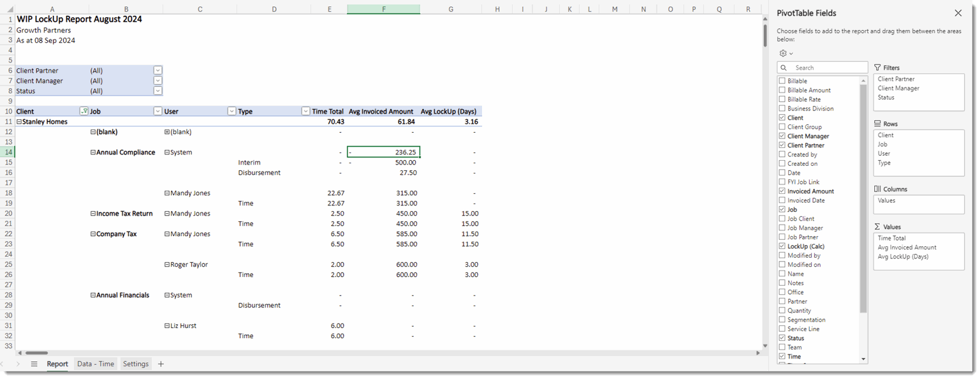
Task: Open the Status filter dropdown
Action: point(157,91)
